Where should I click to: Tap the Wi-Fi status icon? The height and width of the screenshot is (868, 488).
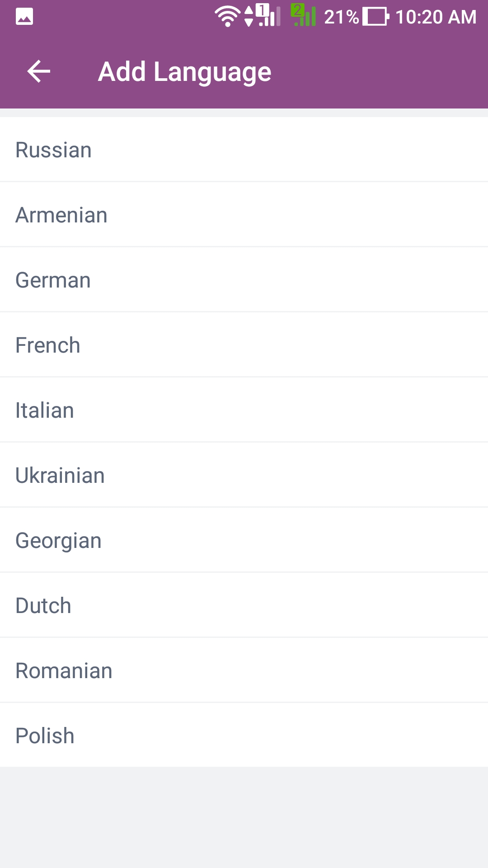(227, 17)
